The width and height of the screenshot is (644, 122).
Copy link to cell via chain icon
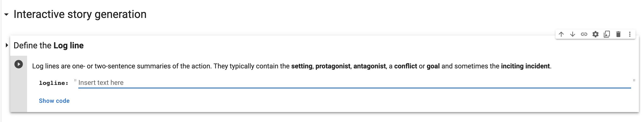pos(584,34)
